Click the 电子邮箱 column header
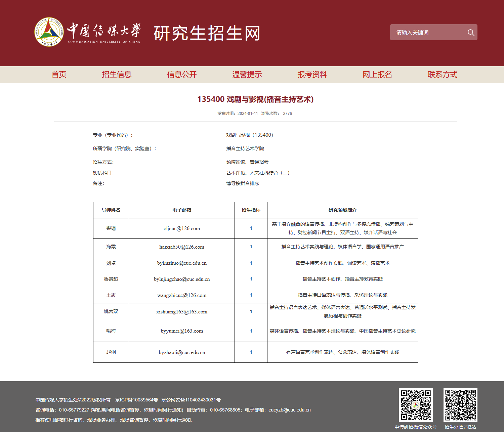This screenshot has width=504, height=432. [182, 210]
